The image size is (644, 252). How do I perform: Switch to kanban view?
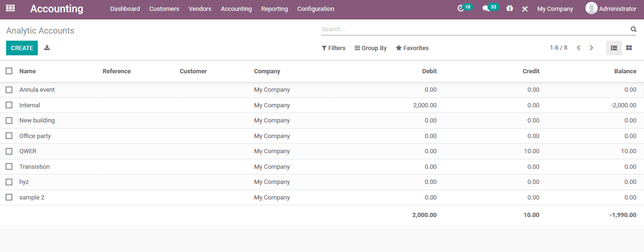(629, 48)
